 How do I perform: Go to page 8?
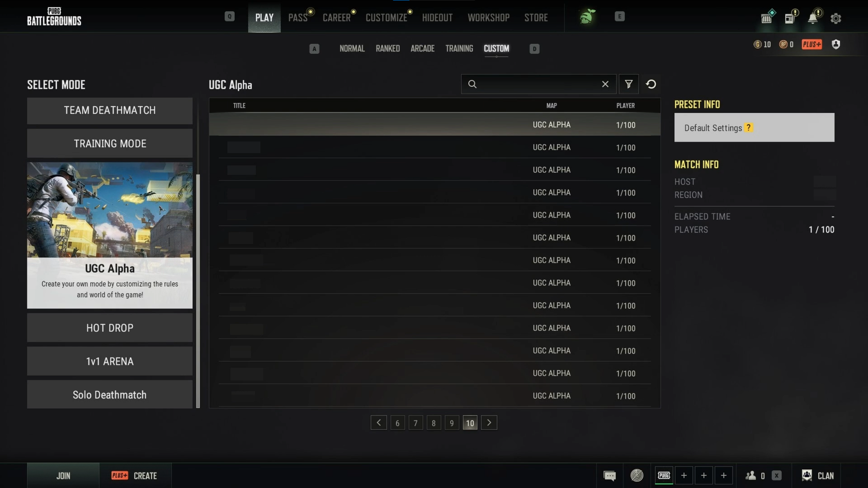(x=434, y=423)
